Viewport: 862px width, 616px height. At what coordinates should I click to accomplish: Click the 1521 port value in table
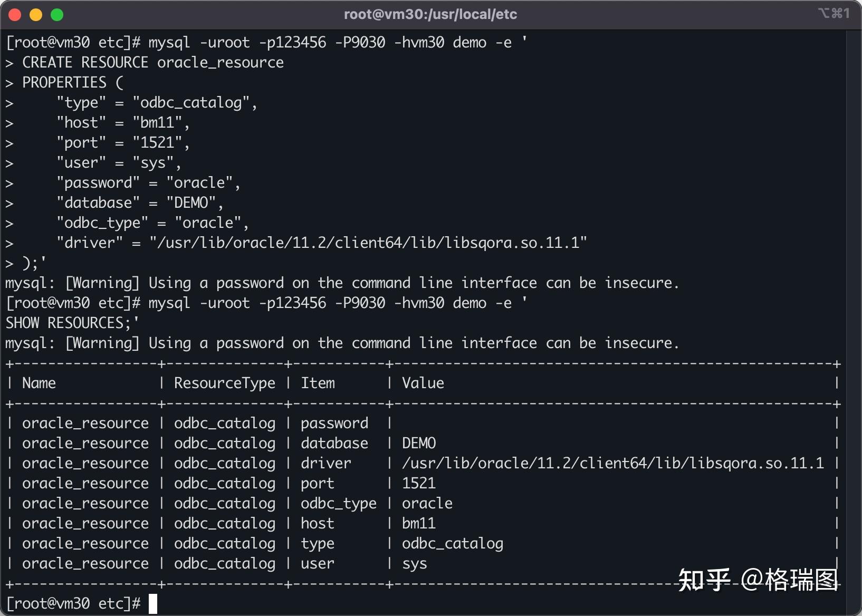tap(419, 483)
